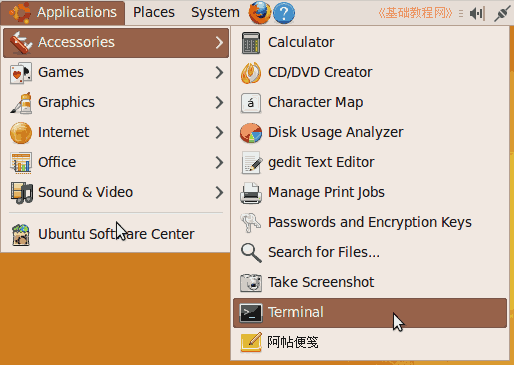Click the Ubuntu Software Center icon

point(21,235)
